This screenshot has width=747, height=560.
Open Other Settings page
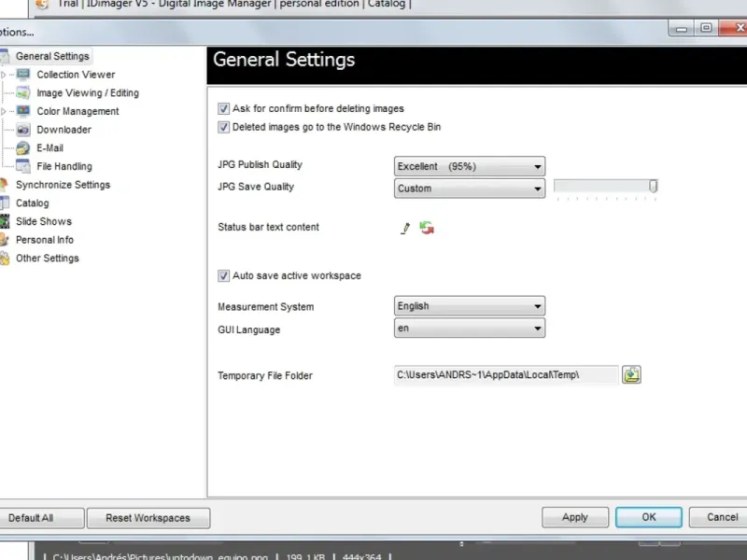pos(48,259)
